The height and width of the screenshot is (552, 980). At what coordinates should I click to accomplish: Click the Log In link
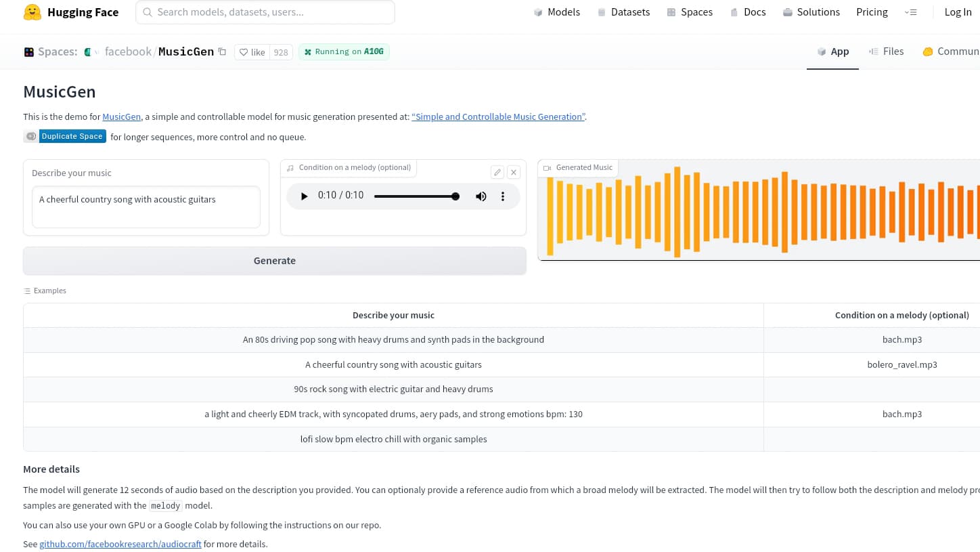[958, 12]
